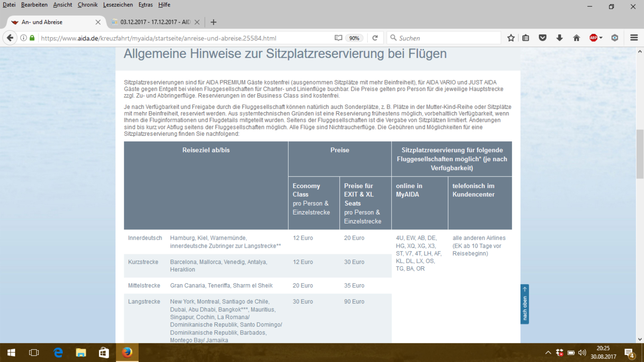This screenshot has height=362, width=644.
Task: Click the nach oben button
Action: coord(525,304)
